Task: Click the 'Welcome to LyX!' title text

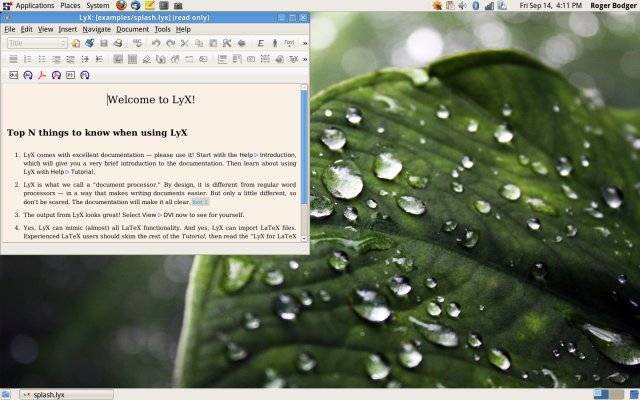Action: click(151, 100)
